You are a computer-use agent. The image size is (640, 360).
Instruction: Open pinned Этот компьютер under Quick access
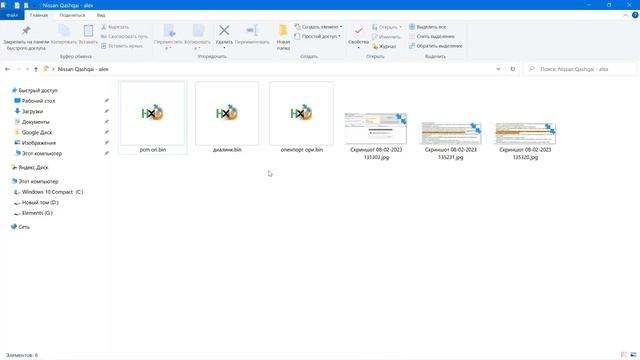coord(38,154)
